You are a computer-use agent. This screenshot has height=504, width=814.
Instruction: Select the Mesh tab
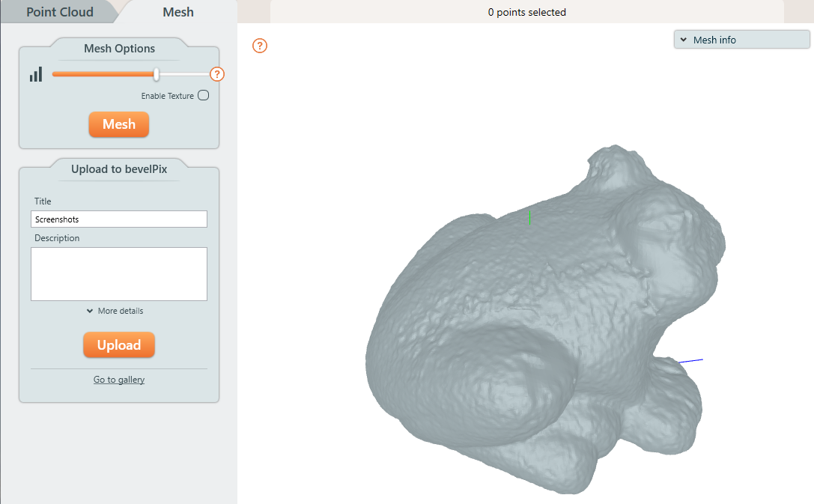[x=178, y=12]
